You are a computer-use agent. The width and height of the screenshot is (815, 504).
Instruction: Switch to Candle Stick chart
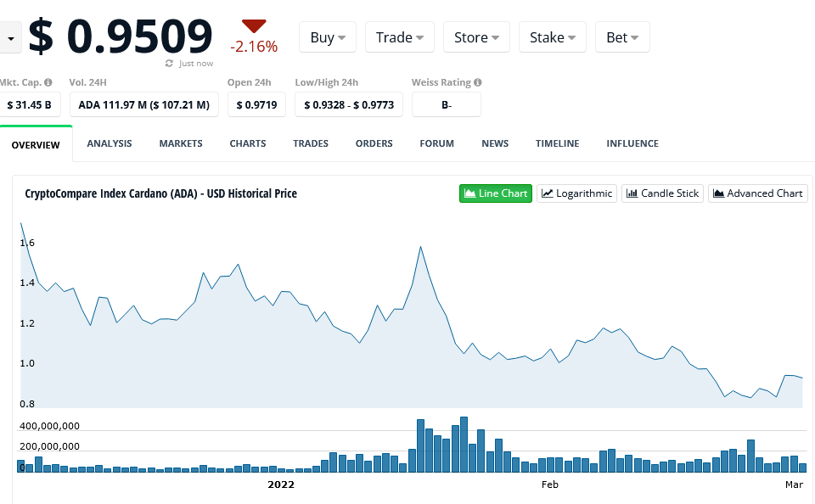[x=663, y=193]
